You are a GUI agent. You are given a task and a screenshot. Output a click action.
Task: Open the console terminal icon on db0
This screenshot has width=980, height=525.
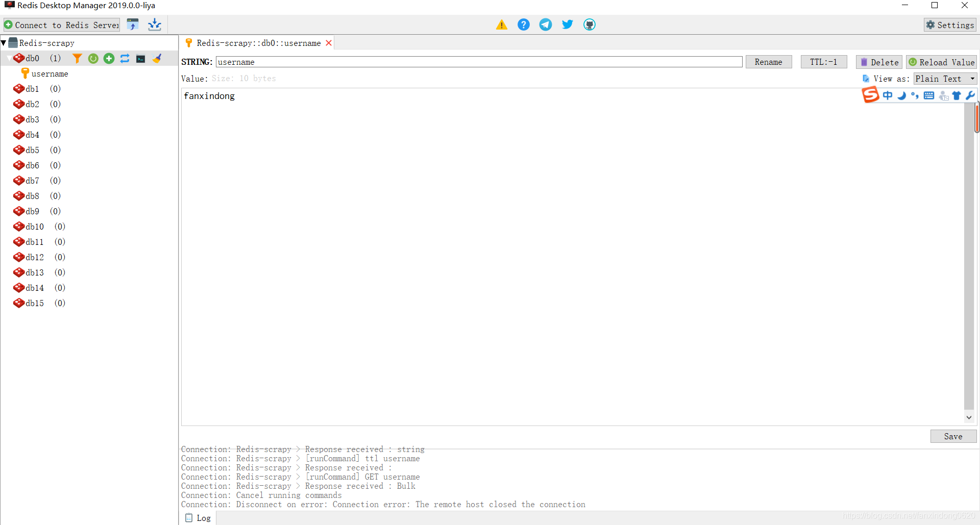tap(140, 59)
